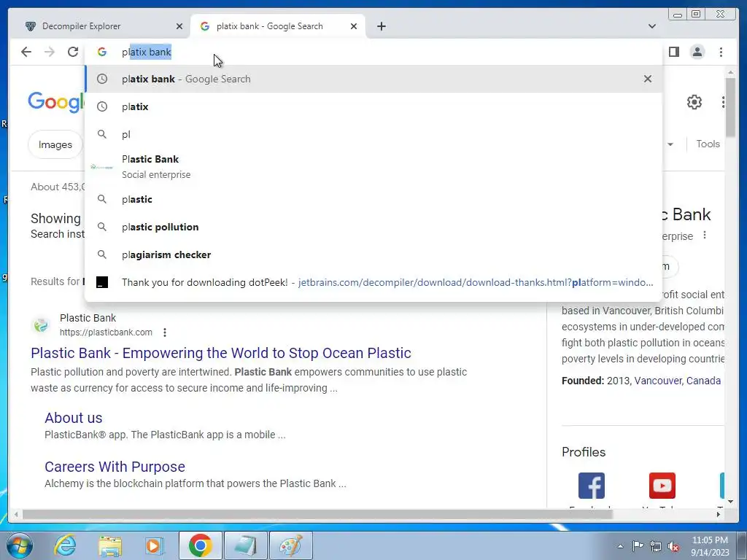Open Action Center flag tray icon
Image resolution: width=747 pixels, height=560 pixels.
click(638, 546)
